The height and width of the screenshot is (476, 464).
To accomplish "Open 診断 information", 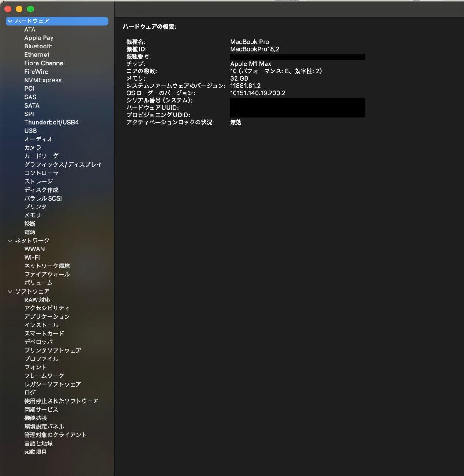I will (30, 224).
